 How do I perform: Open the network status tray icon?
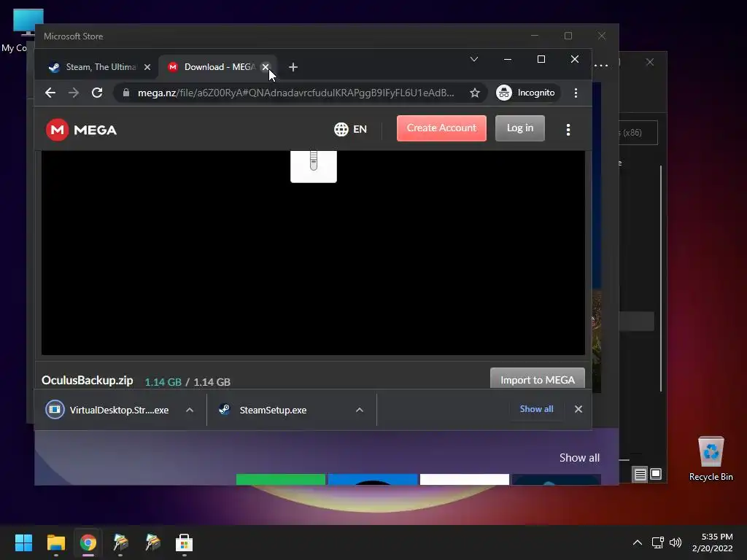[x=658, y=542]
